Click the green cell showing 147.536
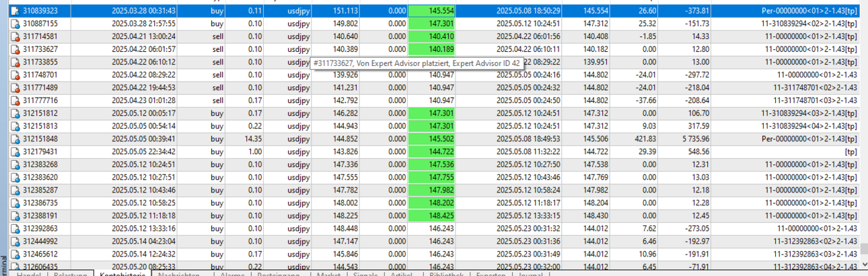This screenshot has height=276, width=868. [431, 165]
